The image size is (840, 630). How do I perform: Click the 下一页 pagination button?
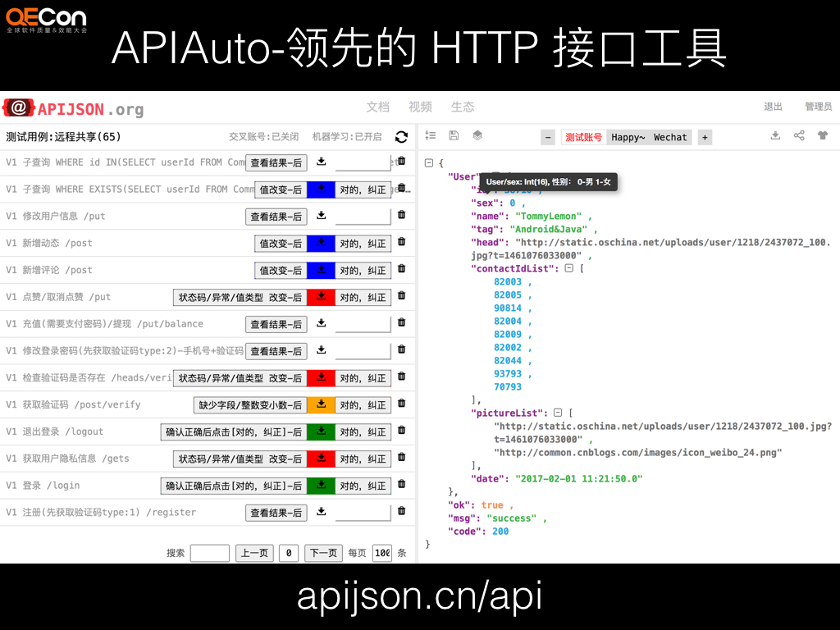pyautogui.click(x=322, y=553)
